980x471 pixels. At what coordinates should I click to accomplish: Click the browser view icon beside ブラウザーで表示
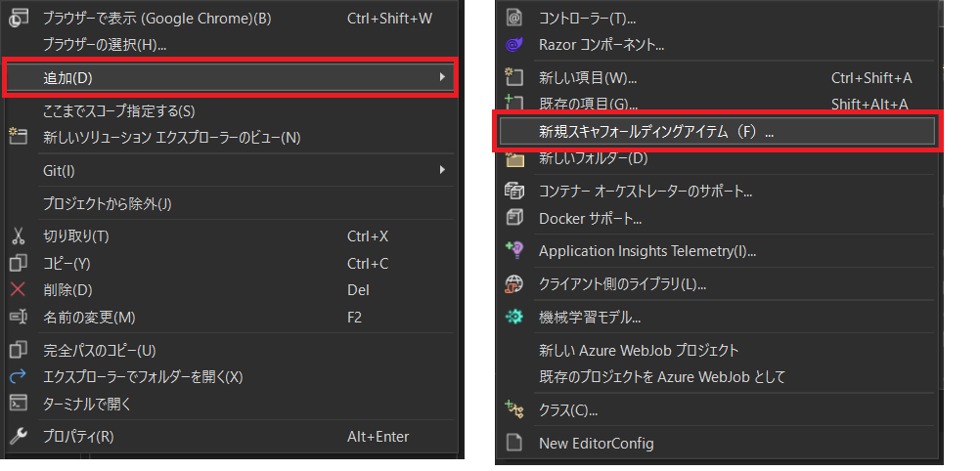(x=18, y=19)
